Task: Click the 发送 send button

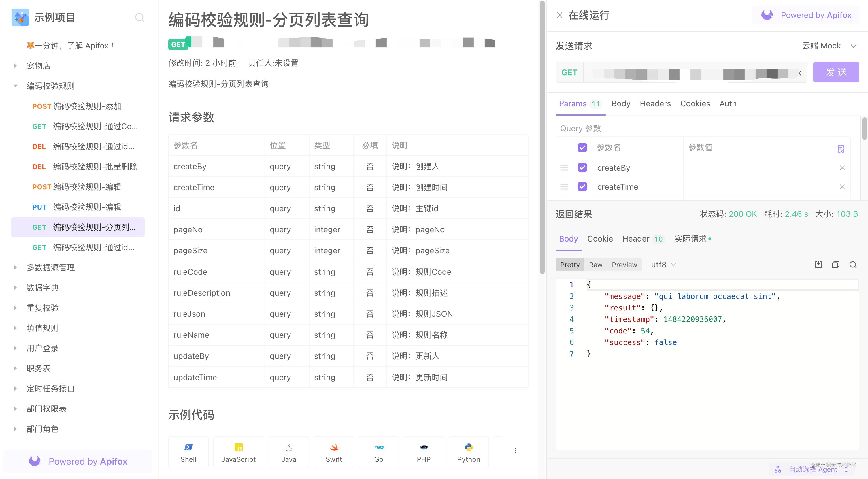Action: click(836, 72)
